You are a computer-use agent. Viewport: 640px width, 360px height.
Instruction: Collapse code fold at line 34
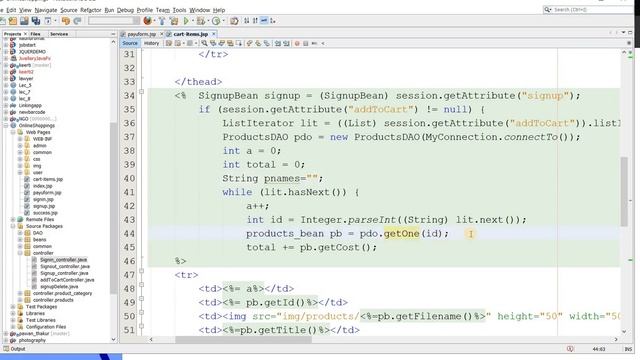[142, 92]
